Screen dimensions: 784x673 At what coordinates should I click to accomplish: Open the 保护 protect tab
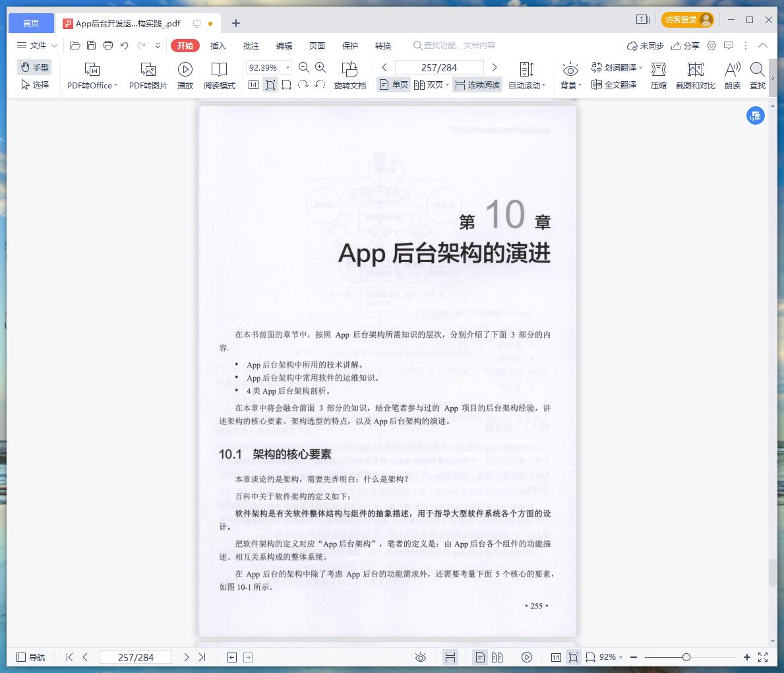pos(350,46)
